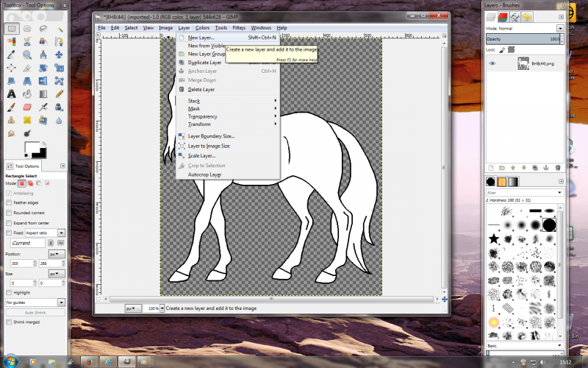Select the Blend gradient tool

point(43,94)
